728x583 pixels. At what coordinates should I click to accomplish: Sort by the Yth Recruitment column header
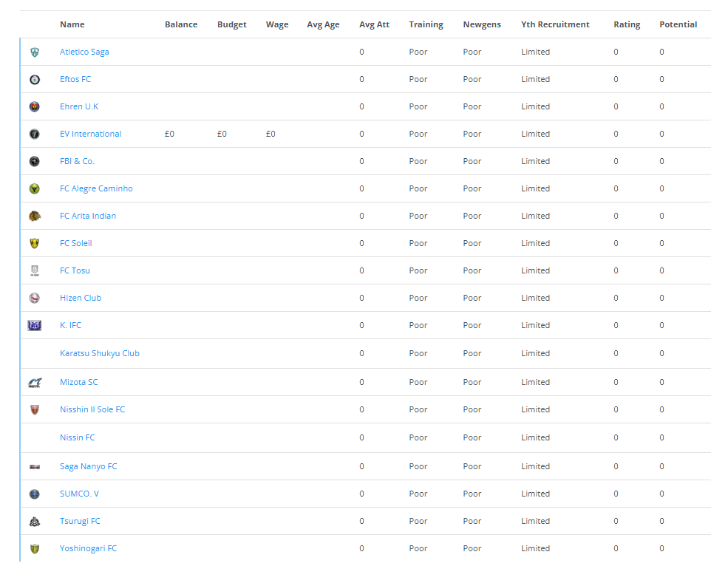click(555, 25)
